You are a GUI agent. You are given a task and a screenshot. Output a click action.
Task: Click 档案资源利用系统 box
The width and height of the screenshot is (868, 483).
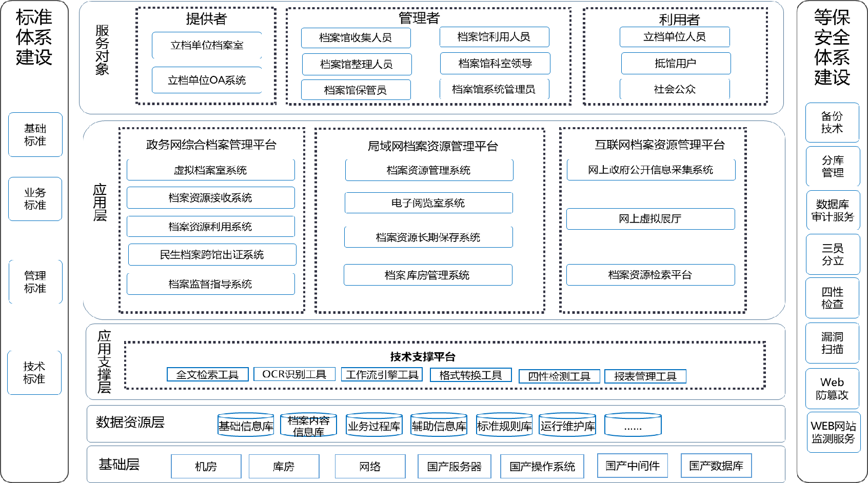coord(211,227)
